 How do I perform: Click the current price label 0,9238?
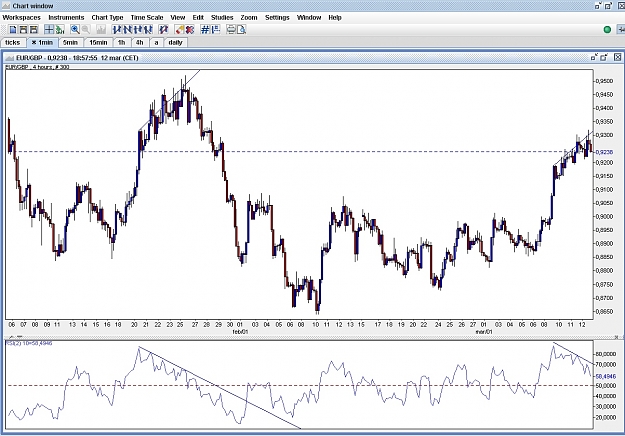(x=605, y=152)
